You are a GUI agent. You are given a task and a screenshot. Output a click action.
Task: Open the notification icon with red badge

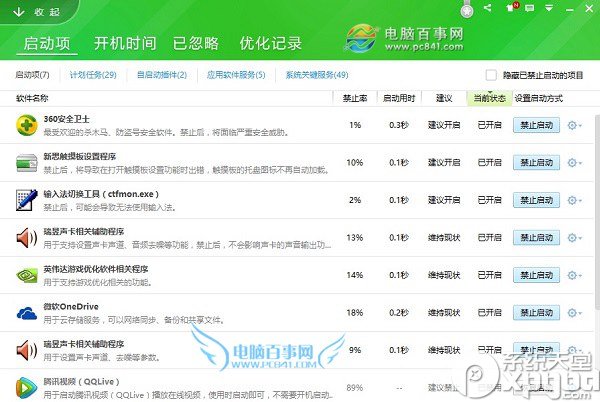point(512,7)
